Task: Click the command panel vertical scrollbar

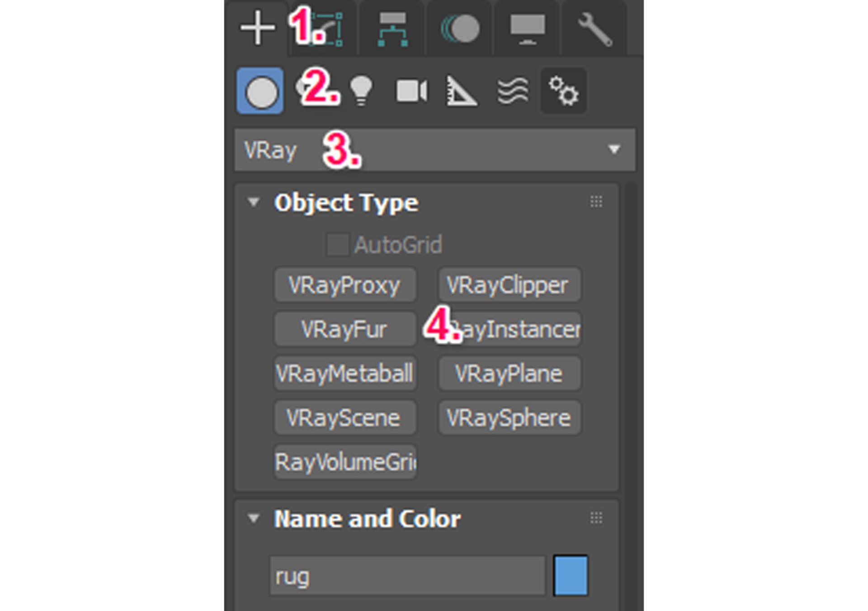Action: 632,396
